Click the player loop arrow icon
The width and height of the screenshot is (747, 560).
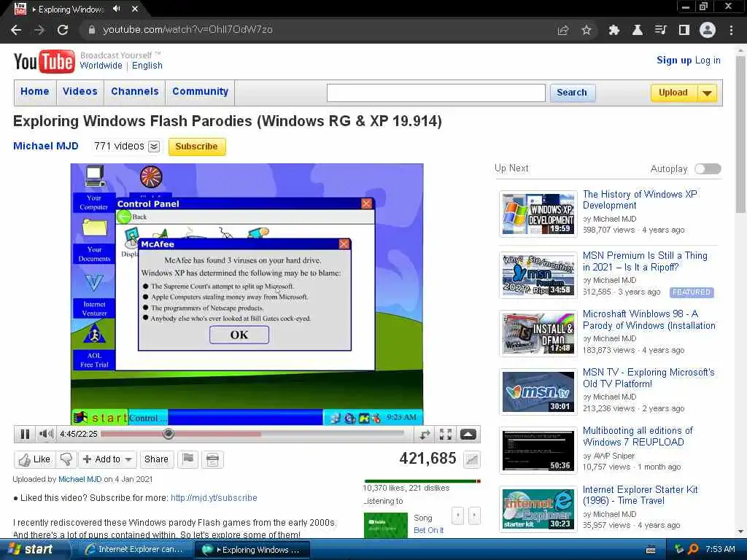(x=425, y=434)
